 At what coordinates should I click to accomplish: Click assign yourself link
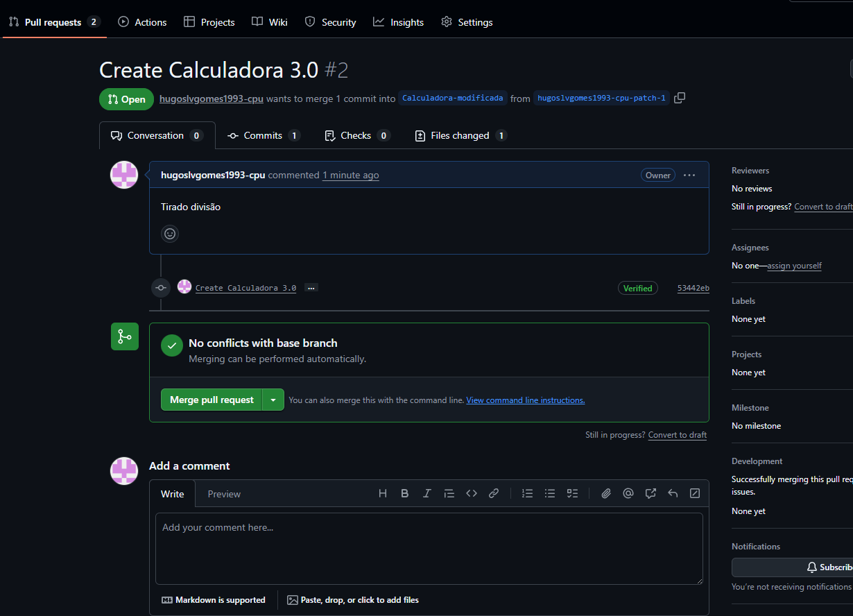point(794,266)
